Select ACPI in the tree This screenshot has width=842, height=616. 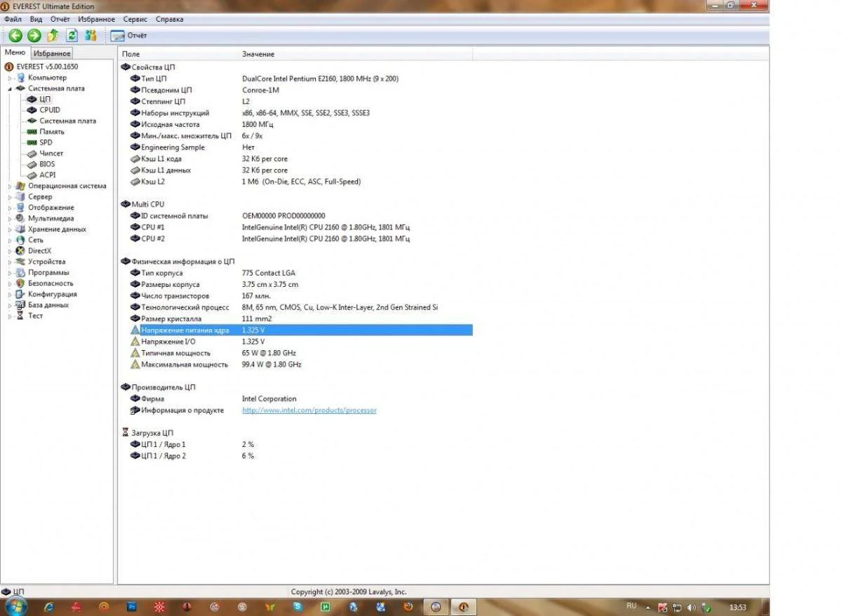click(x=48, y=175)
